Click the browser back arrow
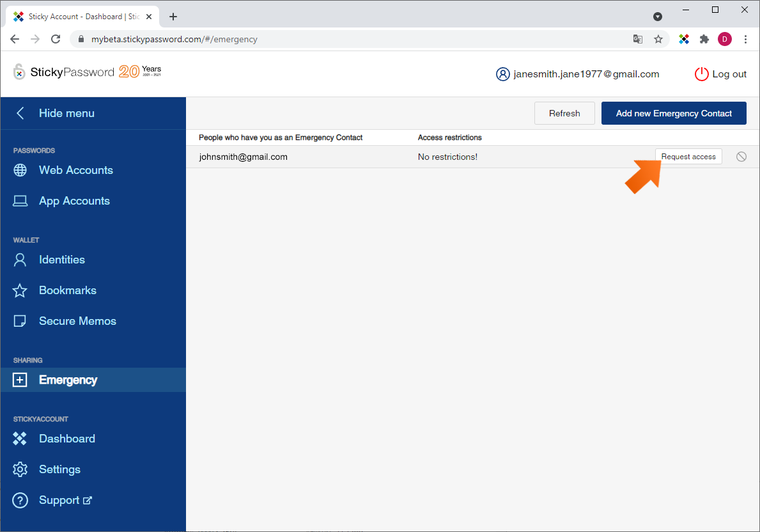 15,39
